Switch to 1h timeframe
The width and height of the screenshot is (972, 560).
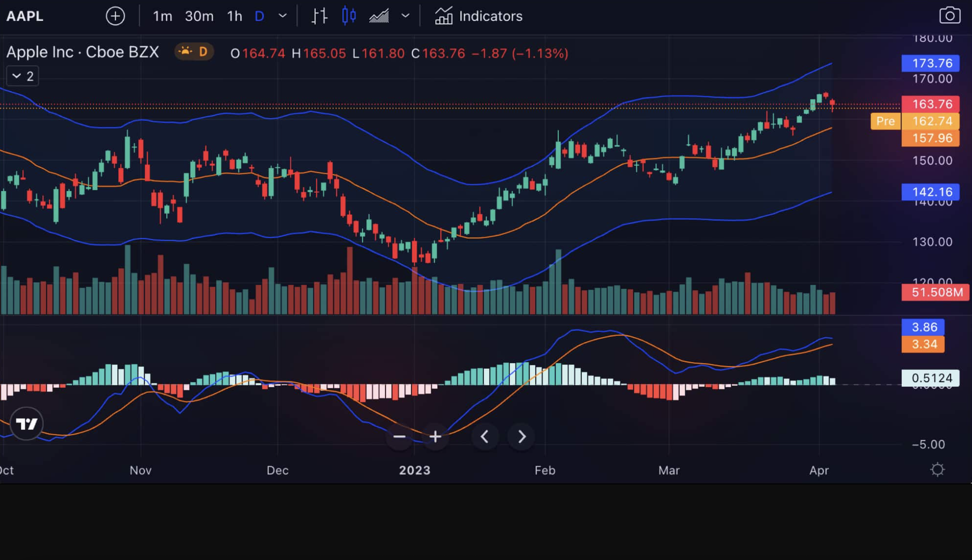(234, 16)
